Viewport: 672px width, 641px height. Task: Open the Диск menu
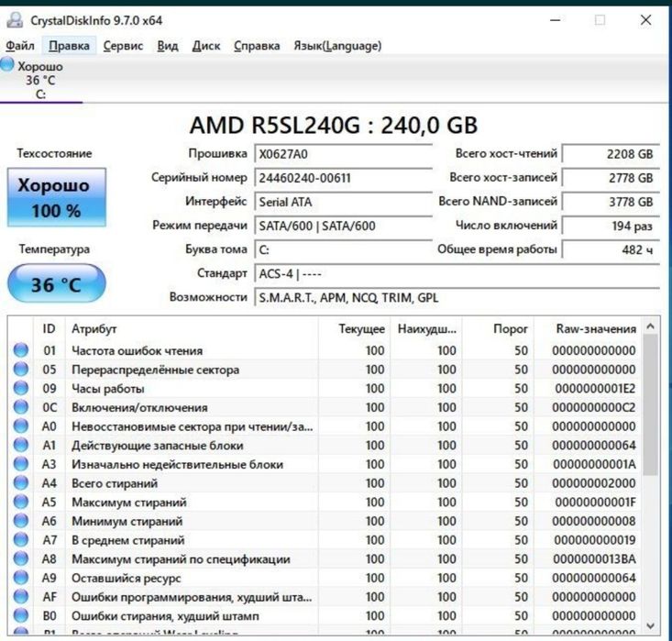pos(206,46)
